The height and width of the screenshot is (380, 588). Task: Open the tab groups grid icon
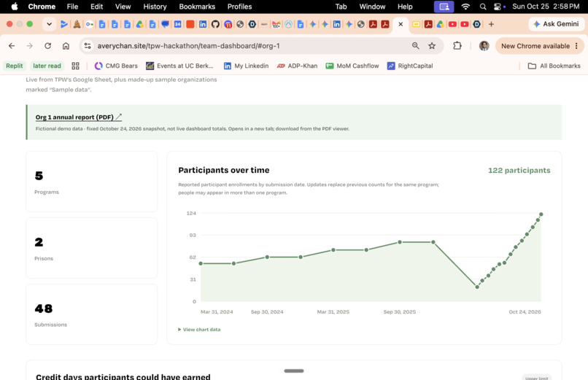[75, 66]
